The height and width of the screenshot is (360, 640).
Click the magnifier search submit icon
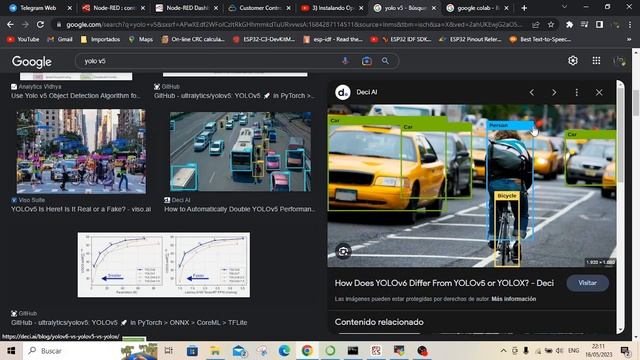pyautogui.click(x=385, y=61)
